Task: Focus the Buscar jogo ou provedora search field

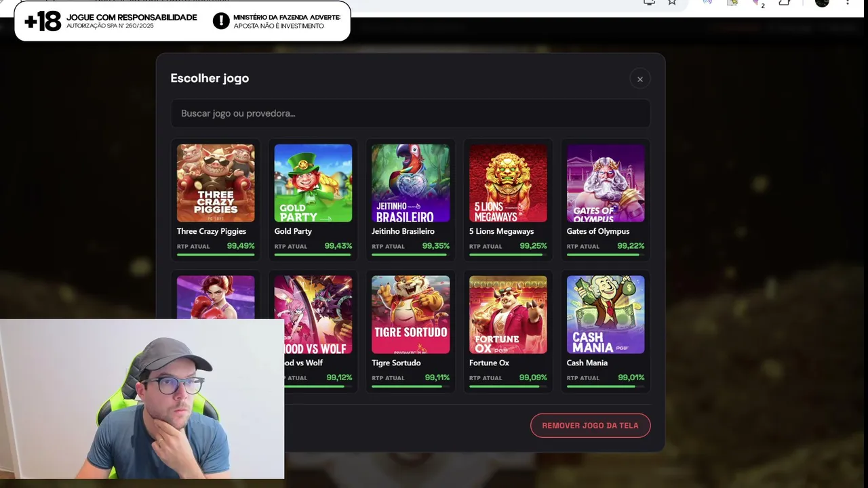Action: point(410,113)
